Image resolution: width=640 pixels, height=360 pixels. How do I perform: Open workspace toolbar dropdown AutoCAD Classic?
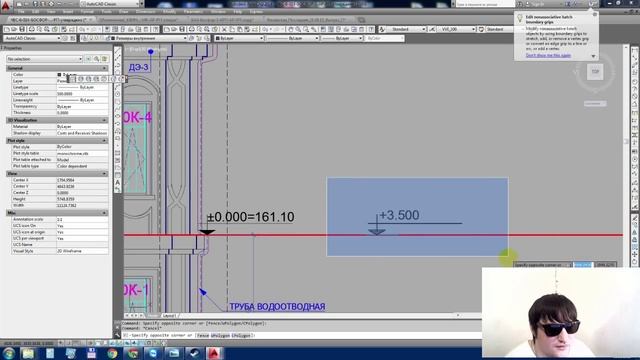32,38
